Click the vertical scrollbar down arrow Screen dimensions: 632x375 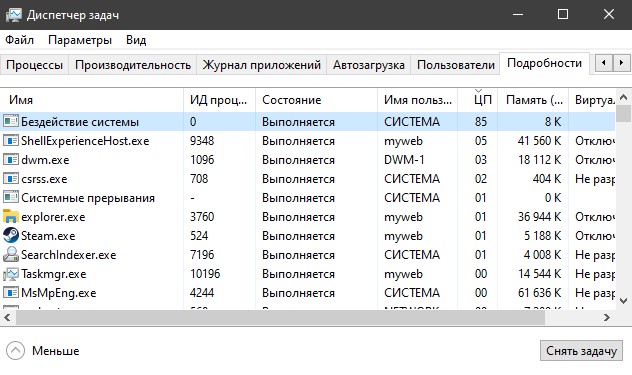click(623, 301)
